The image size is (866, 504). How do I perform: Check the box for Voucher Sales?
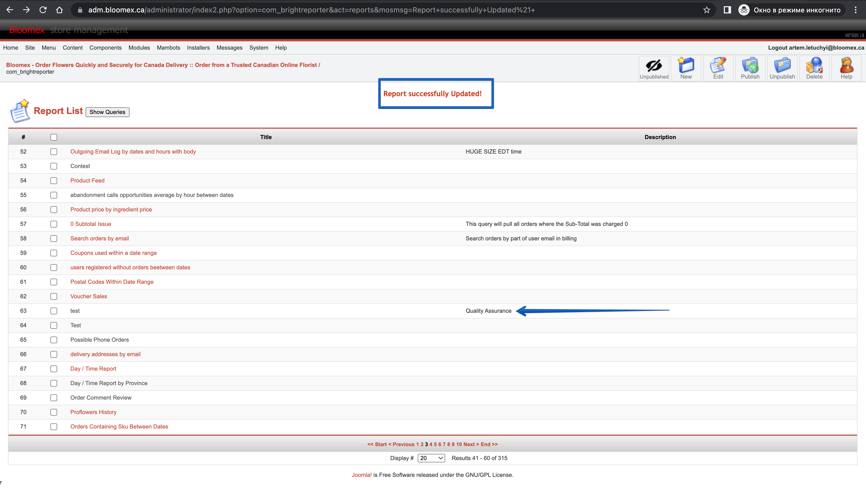pyautogui.click(x=54, y=296)
